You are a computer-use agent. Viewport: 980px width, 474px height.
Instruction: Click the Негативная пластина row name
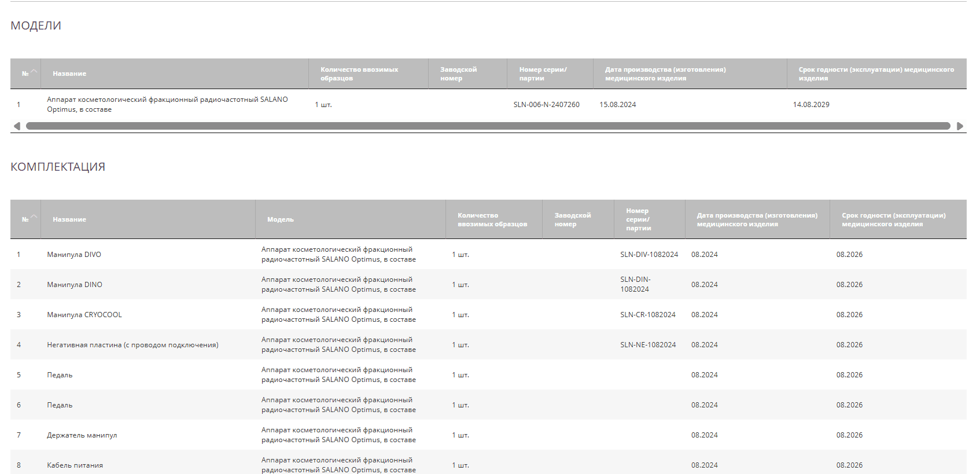(132, 345)
